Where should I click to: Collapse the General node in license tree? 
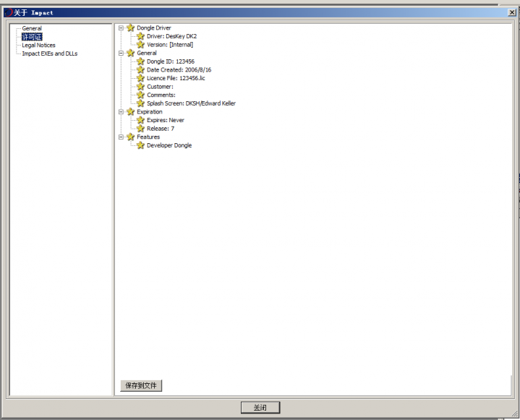pyautogui.click(x=121, y=53)
